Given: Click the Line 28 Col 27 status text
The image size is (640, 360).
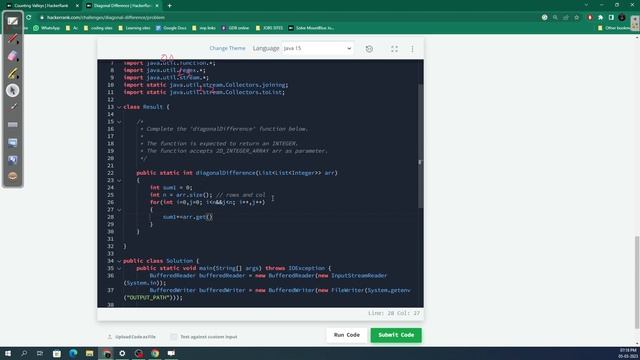Looking at the screenshot, I should point(394,313).
